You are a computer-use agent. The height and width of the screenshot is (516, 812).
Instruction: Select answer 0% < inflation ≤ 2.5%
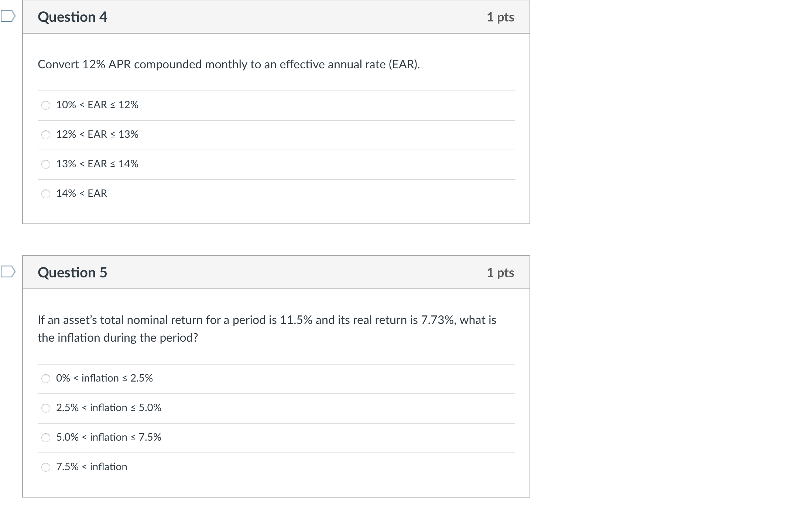click(x=45, y=379)
